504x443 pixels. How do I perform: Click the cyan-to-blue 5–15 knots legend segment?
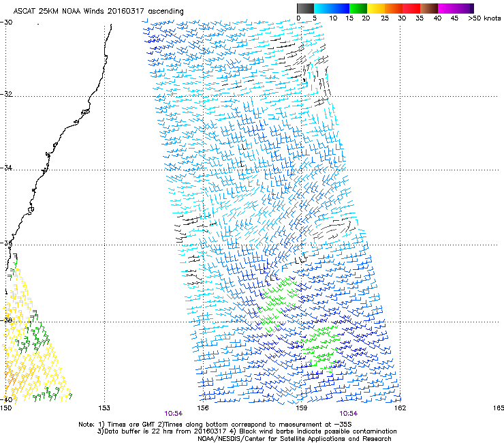tap(332, 8)
